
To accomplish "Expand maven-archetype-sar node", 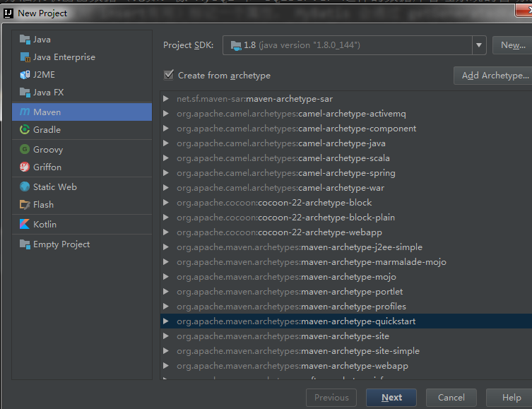I will (x=166, y=99).
